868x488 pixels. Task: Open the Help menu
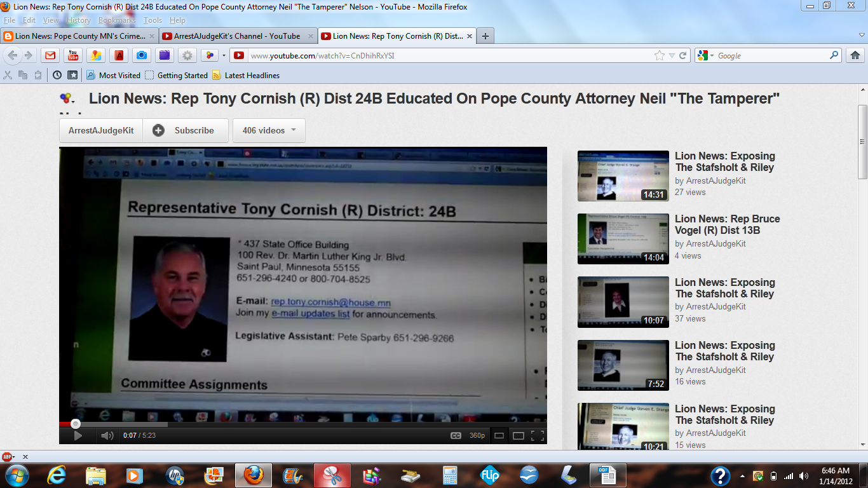click(x=177, y=20)
